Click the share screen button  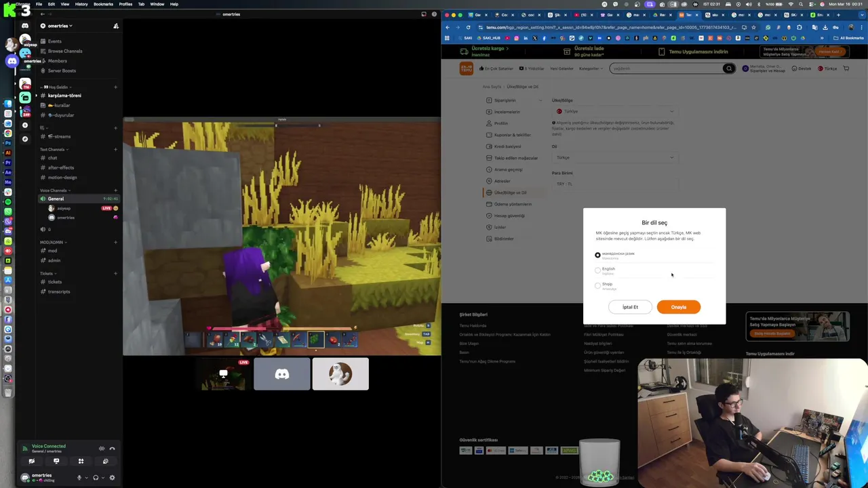click(56, 461)
